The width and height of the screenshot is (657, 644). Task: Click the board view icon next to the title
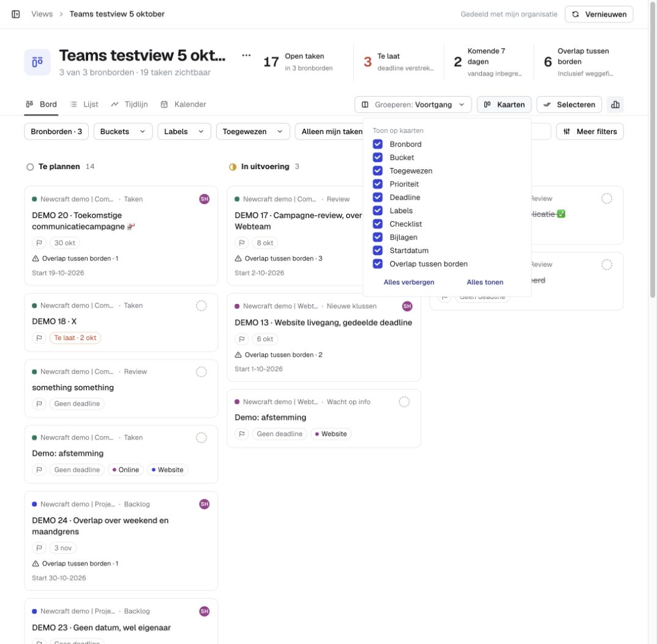coord(37,62)
